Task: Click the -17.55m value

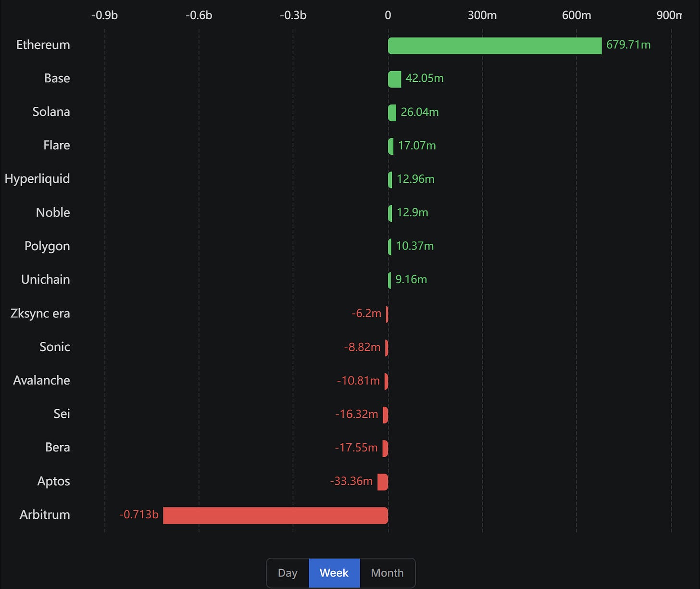Action: (x=356, y=448)
